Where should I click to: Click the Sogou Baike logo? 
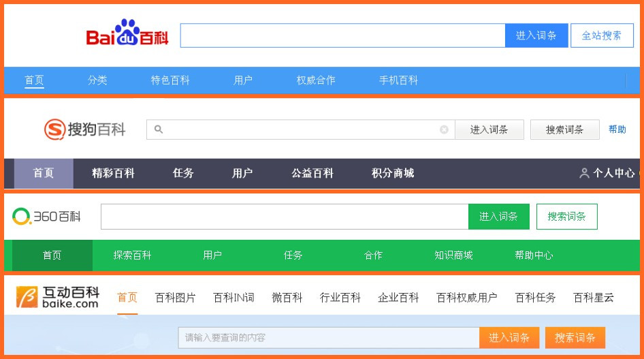[x=84, y=129]
